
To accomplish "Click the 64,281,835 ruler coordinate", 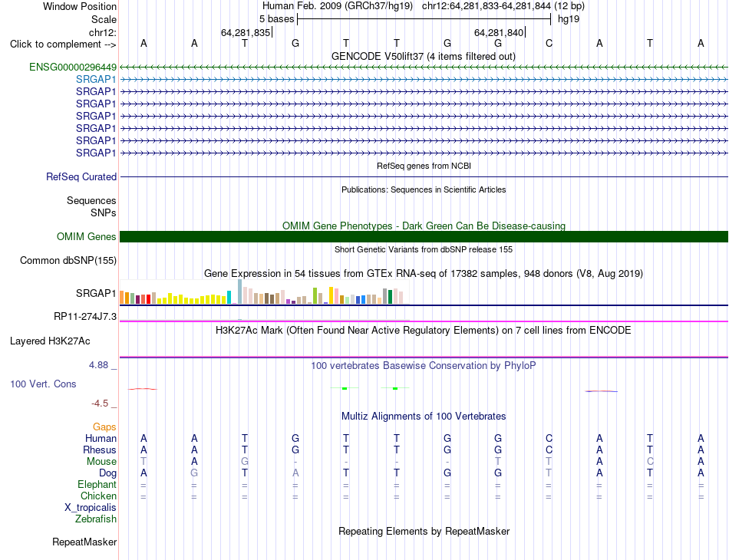I will [x=245, y=32].
